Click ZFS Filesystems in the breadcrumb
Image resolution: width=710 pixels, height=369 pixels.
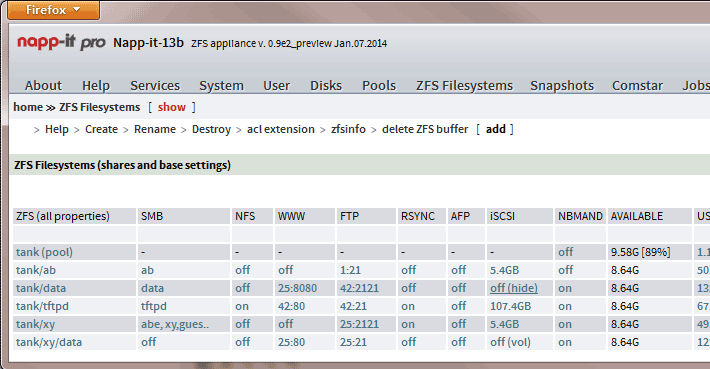coord(100,107)
